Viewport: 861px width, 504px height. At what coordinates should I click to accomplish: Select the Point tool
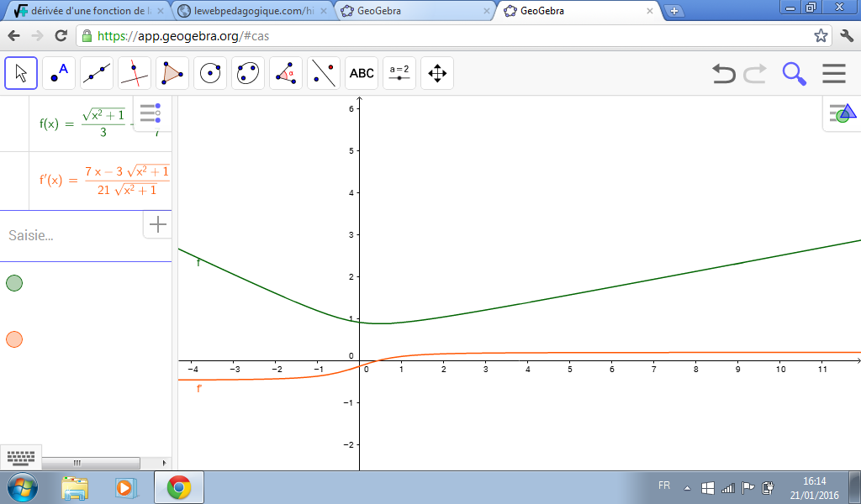pyautogui.click(x=59, y=73)
